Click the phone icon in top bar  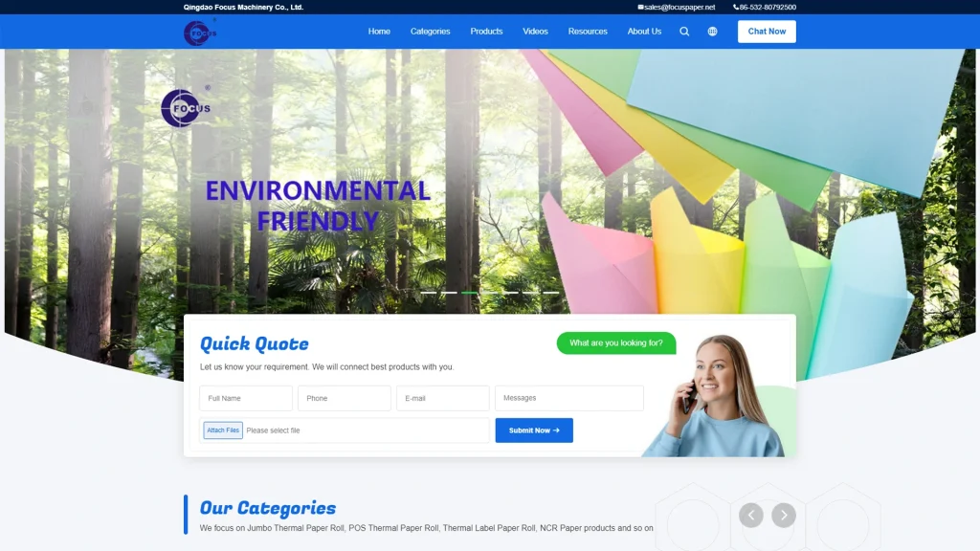tap(736, 8)
